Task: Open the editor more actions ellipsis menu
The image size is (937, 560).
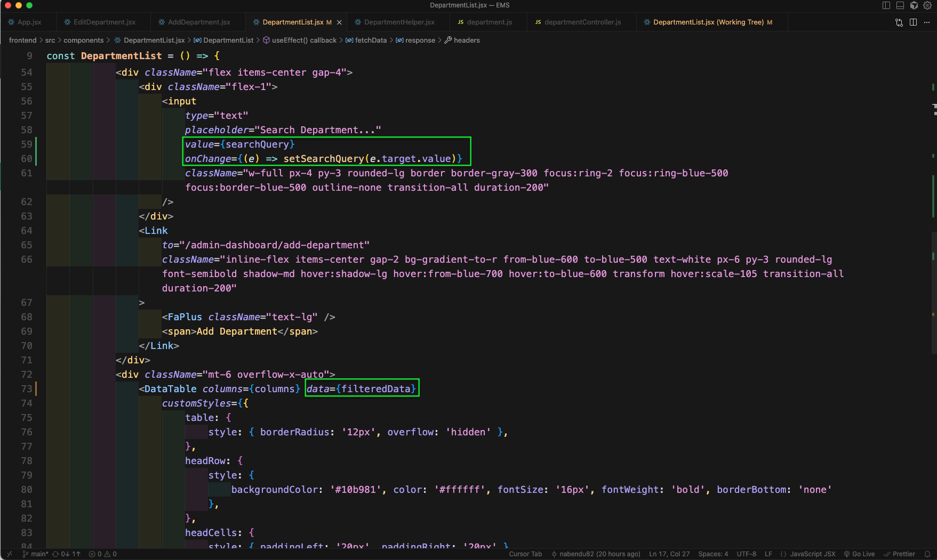Action: coord(927,22)
